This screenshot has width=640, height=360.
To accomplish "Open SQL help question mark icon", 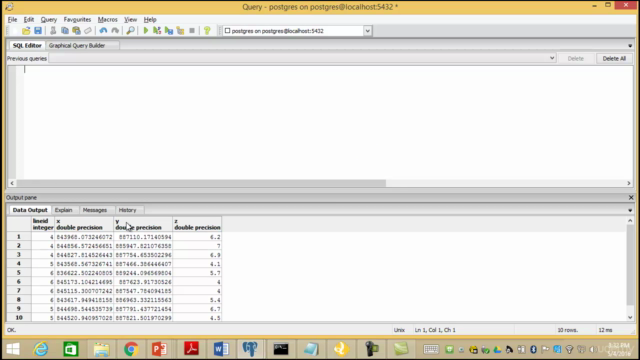I will tap(207, 31).
